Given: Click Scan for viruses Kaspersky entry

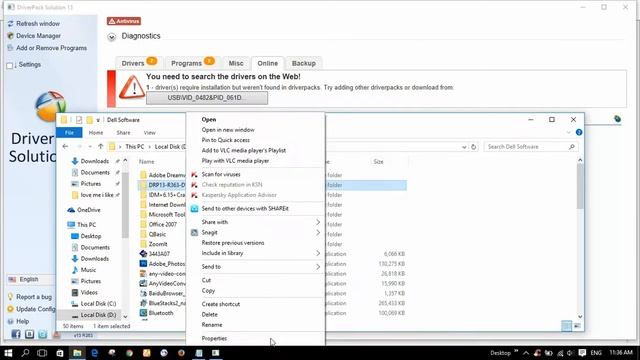Looking at the screenshot, I should (221, 174).
